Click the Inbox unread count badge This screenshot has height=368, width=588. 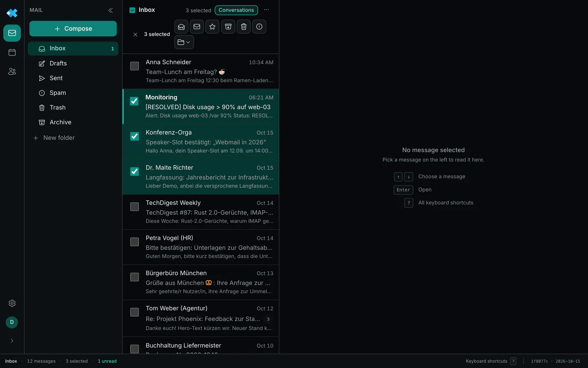pyautogui.click(x=113, y=49)
